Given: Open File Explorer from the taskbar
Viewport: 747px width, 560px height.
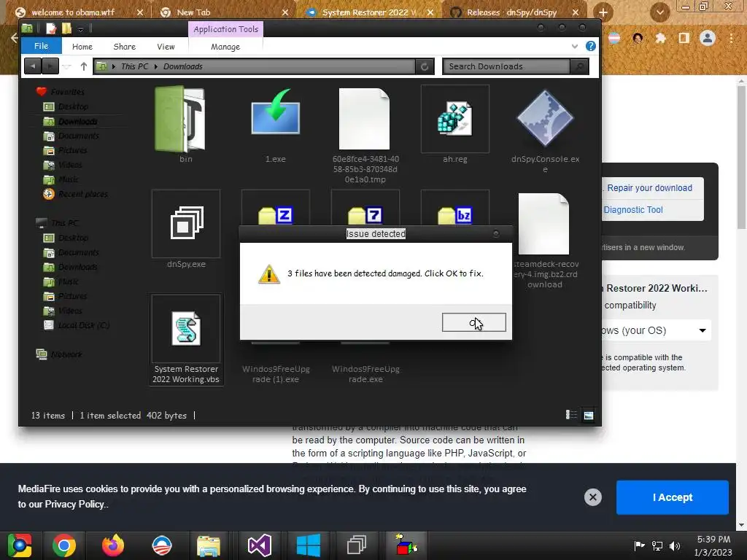Looking at the screenshot, I should pos(208,545).
